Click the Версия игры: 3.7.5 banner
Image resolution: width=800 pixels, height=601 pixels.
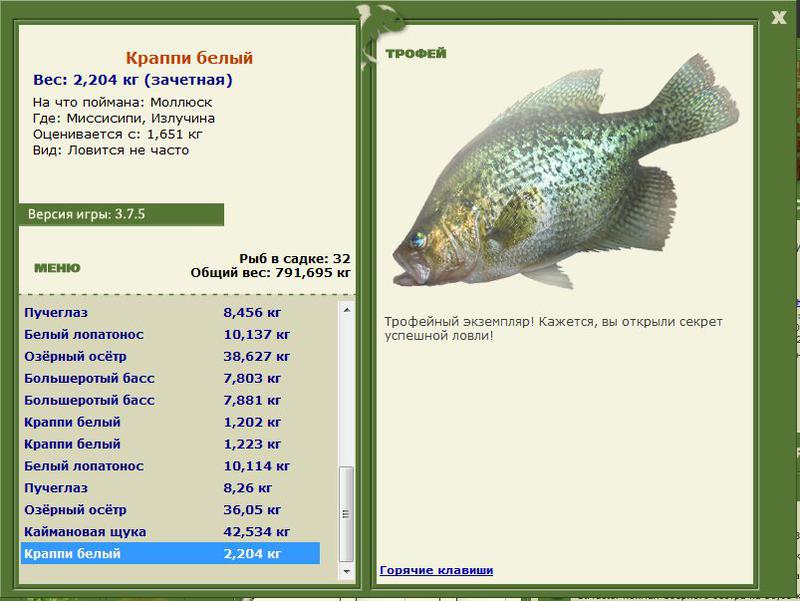point(121,214)
